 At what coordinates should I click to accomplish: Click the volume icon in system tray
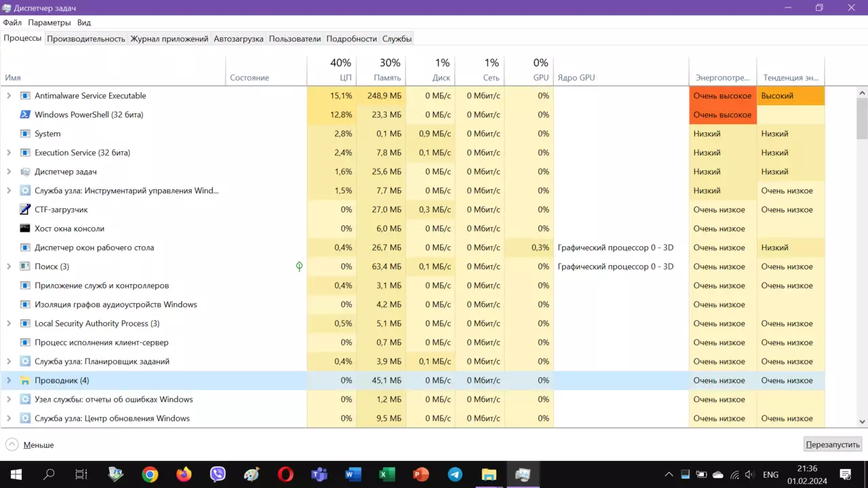click(750, 474)
